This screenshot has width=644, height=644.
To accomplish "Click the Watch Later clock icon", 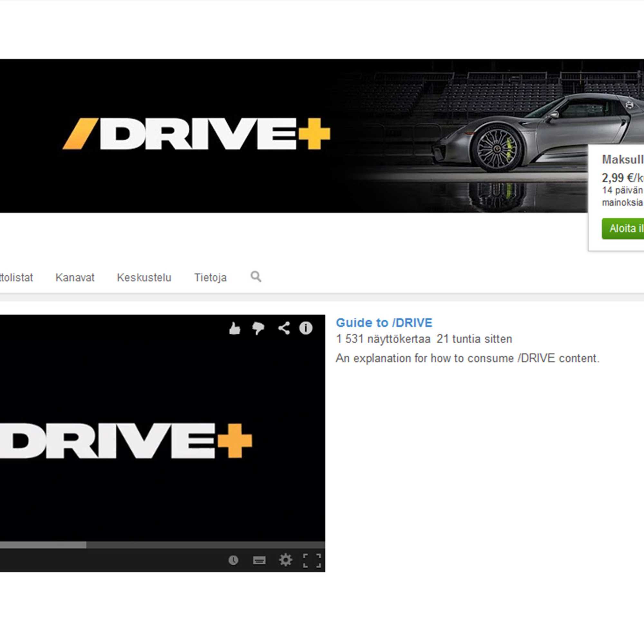I will click(233, 560).
